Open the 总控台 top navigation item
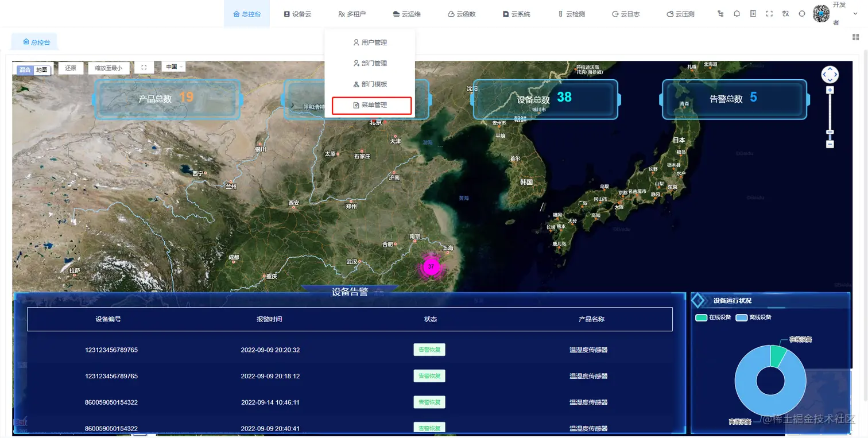The height and width of the screenshot is (438, 868). 247,14
